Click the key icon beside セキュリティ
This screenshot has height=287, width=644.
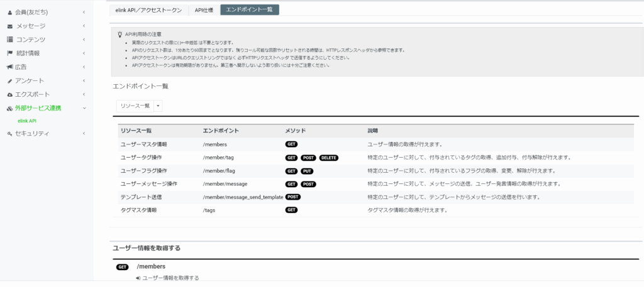click(x=9, y=134)
